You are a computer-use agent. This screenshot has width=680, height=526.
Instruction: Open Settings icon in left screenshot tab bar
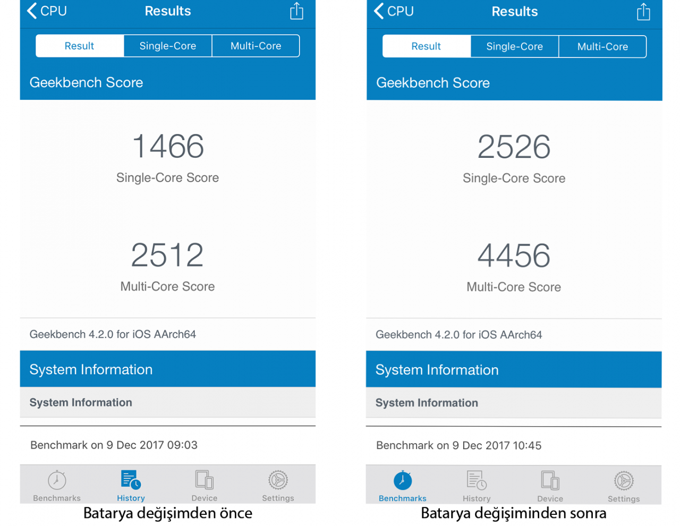[278, 481]
